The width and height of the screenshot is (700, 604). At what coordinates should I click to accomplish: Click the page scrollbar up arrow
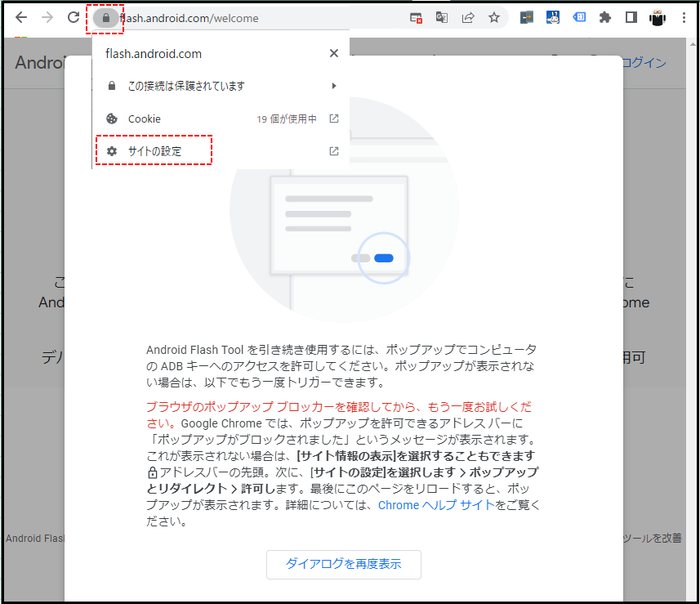pos(693,44)
